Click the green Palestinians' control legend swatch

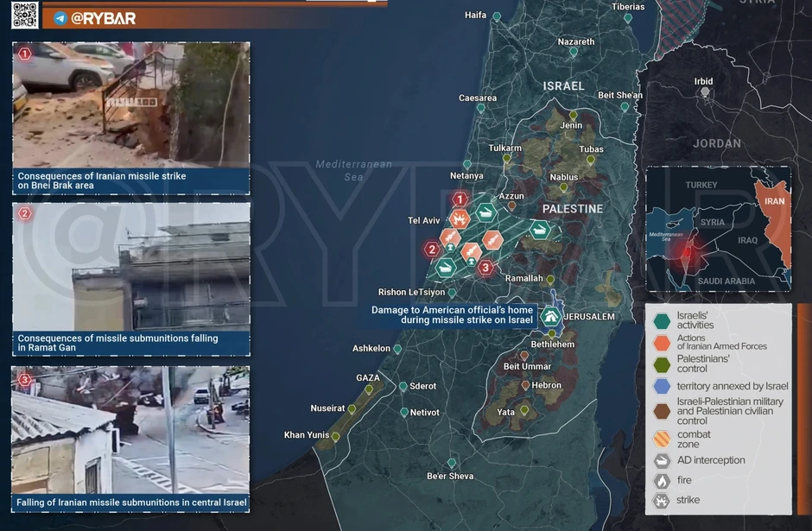coord(662,364)
